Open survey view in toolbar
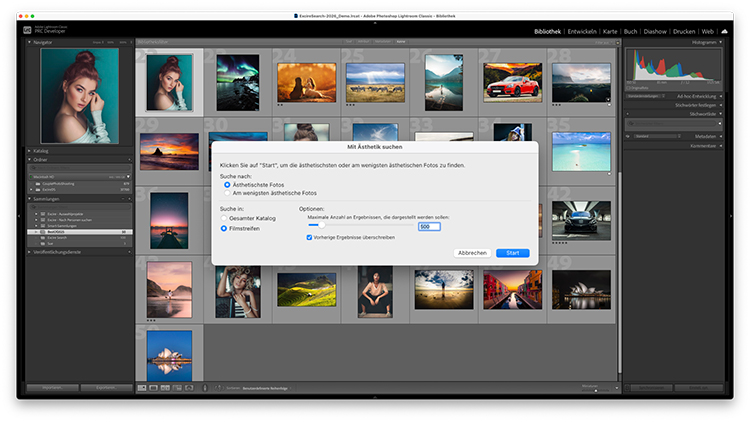Viewport: 750px width, 422px height. tap(177, 387)
